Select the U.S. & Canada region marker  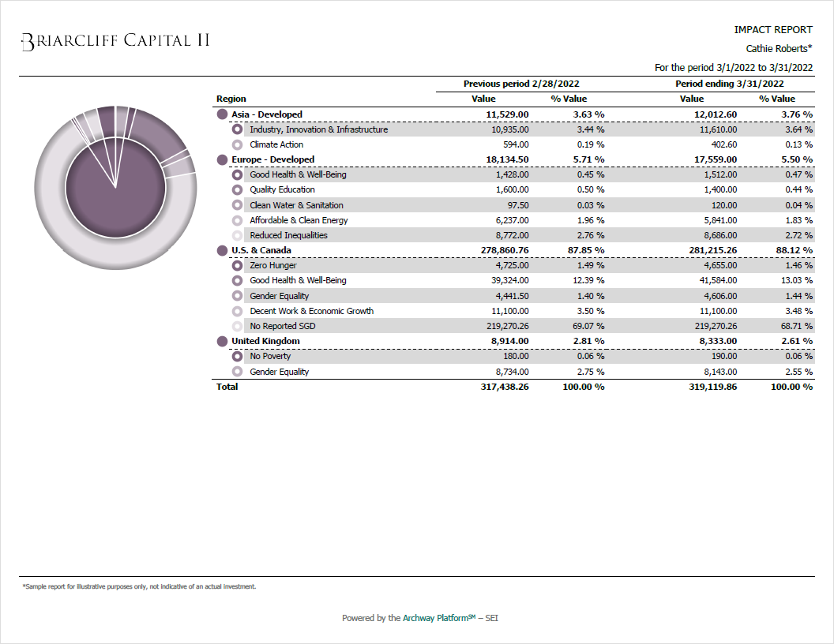pos(222,250)
